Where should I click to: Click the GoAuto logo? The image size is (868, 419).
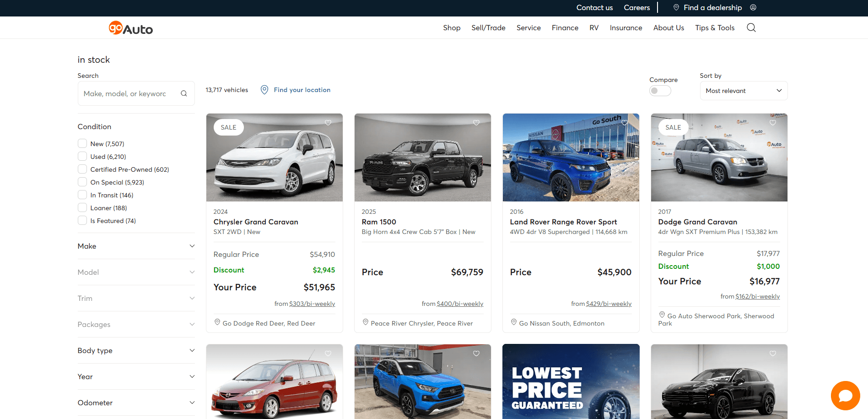click(x=131, y=28)
